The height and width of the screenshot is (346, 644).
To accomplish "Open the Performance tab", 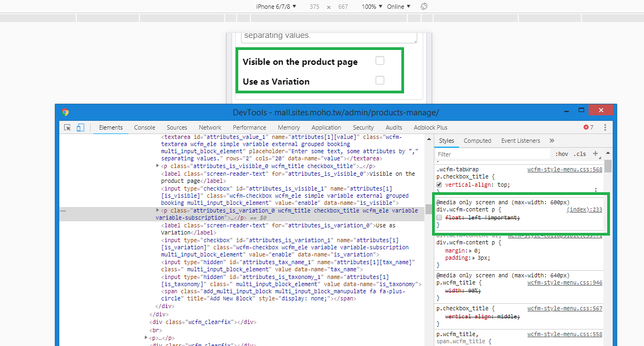I will pyautogui.click(x=249, y=127).
